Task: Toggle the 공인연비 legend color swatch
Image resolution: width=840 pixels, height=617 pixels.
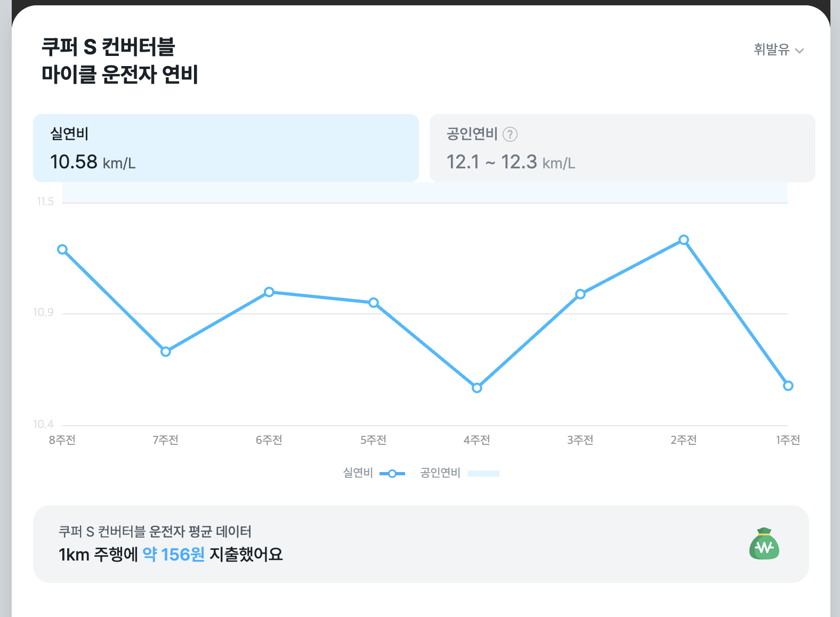Action: [x=483, y=473]
